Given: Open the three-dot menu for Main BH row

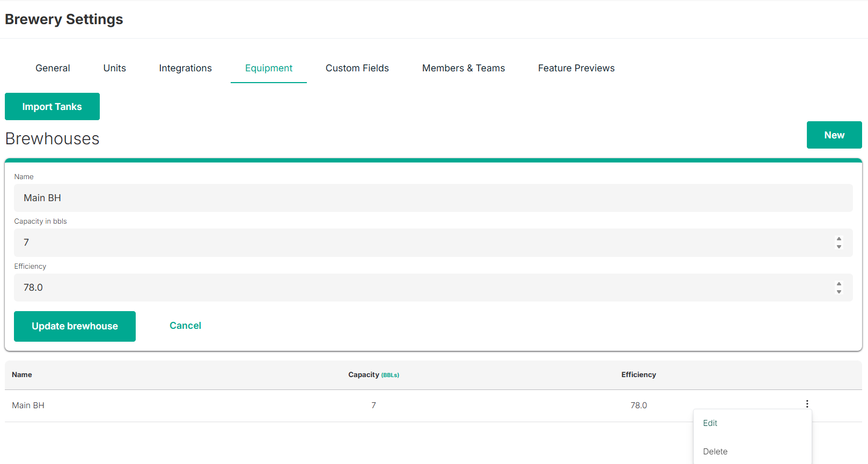Looking at the screenshot, I should (807, 404).
